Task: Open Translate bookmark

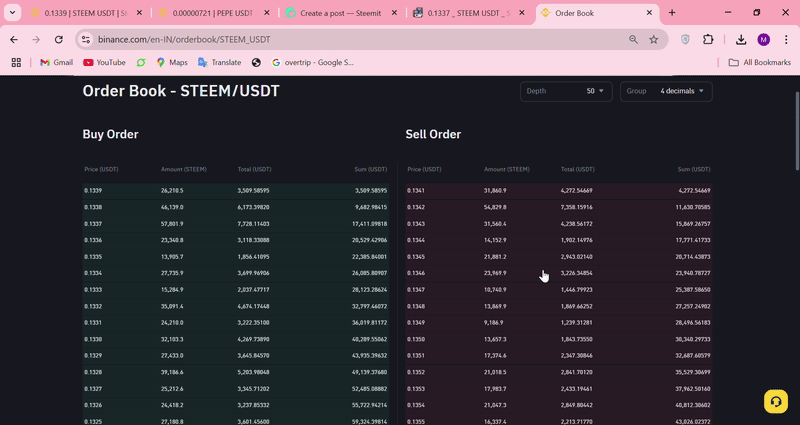Action: pyautogui.click(x=219, y=62)
